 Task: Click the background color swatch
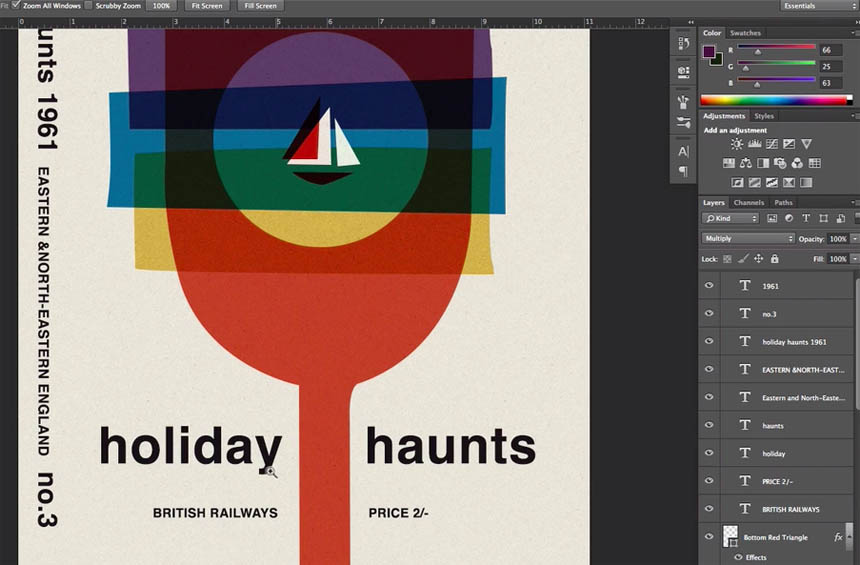(x=718, y=61)
